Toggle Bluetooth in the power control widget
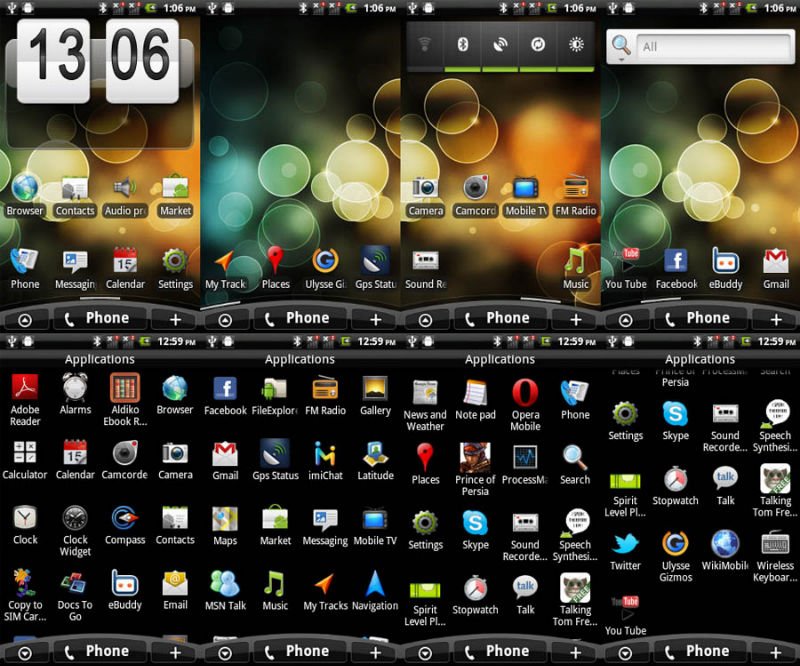The image size is (800, 666). point(463,45)
